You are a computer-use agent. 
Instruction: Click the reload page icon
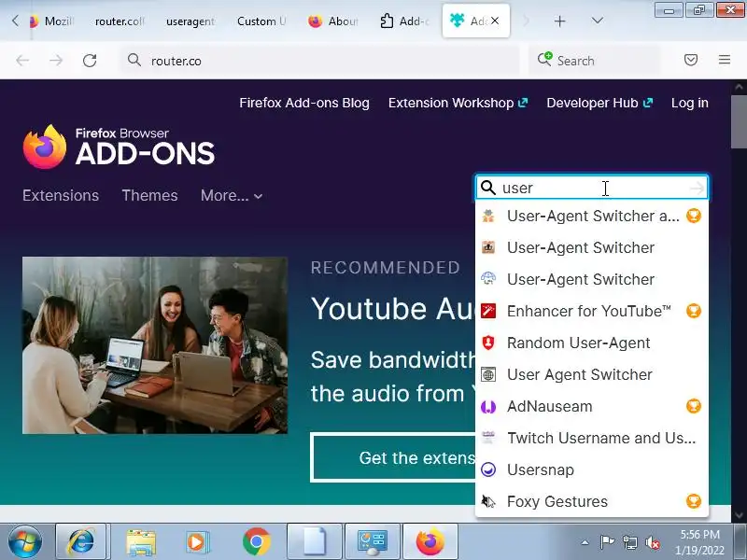coord(90,61)
